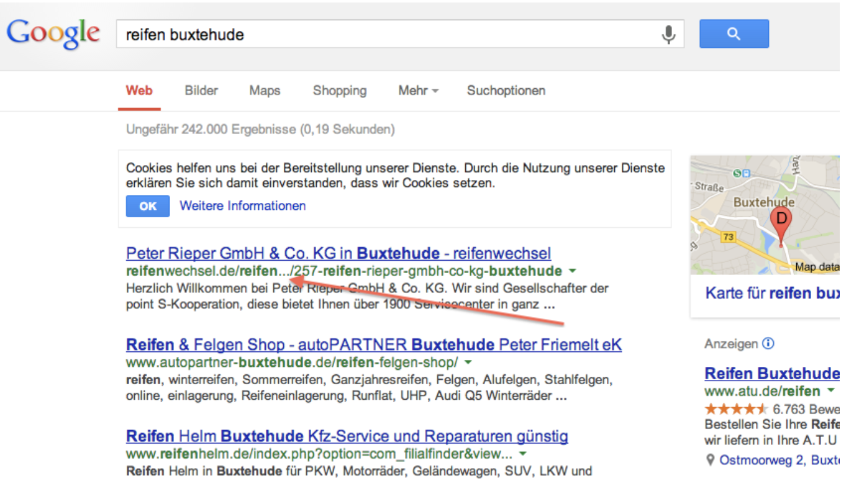Click the Anzeigen label text
The height and width of the screenshot is (504, 841).
(731, 344)
